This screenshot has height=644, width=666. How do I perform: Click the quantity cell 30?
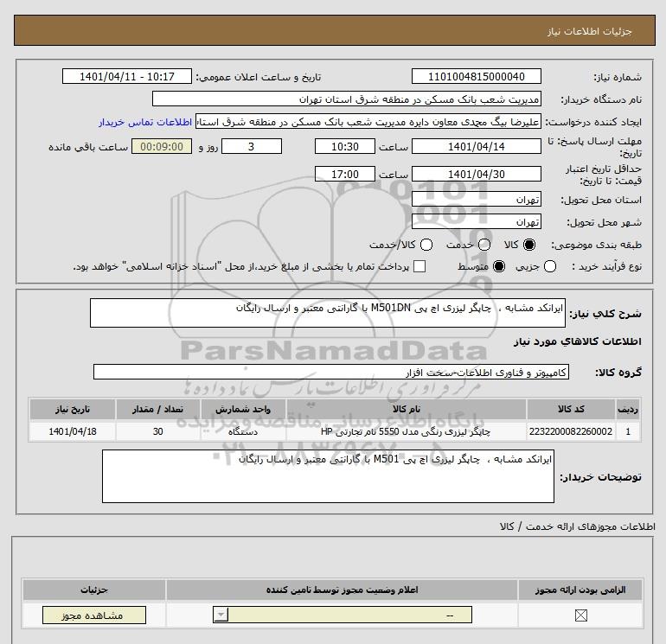(x=157, y=431)
